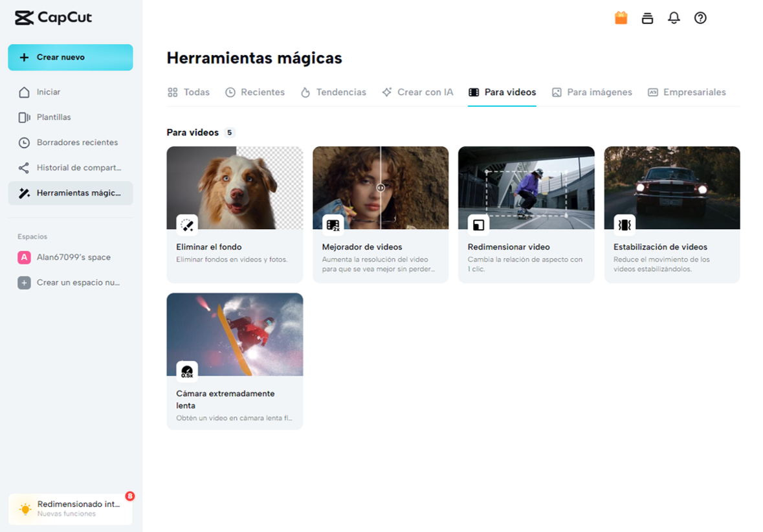Switch to the Para imágenes tab
The width and height of the screenshot is (763, 532).
click(592, 93)
